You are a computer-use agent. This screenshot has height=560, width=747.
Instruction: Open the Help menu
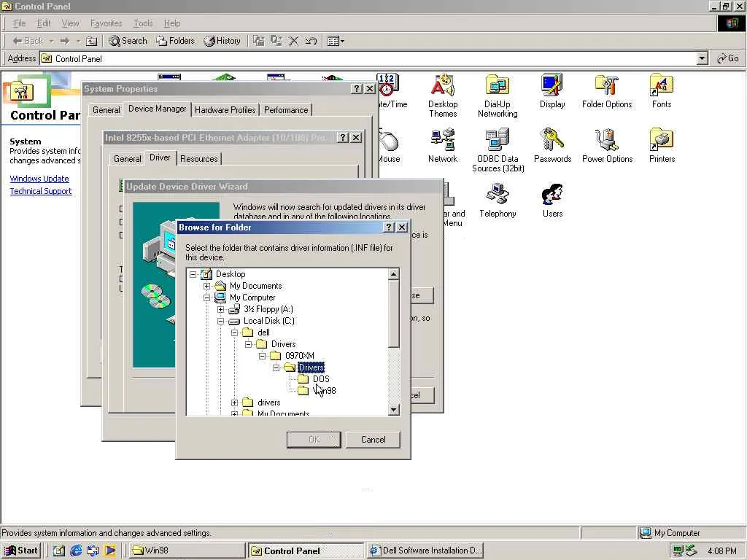point(172,23)
